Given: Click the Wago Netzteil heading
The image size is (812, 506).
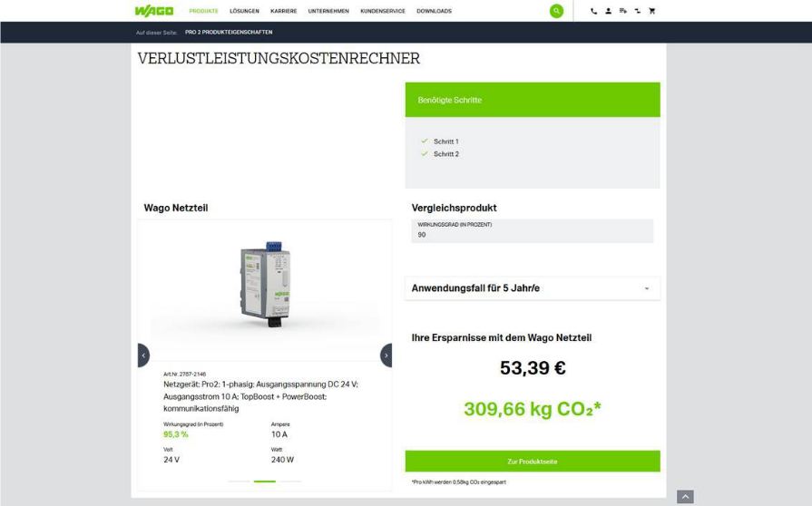Looking at the screenshot, I should click(x=175, y=208).
